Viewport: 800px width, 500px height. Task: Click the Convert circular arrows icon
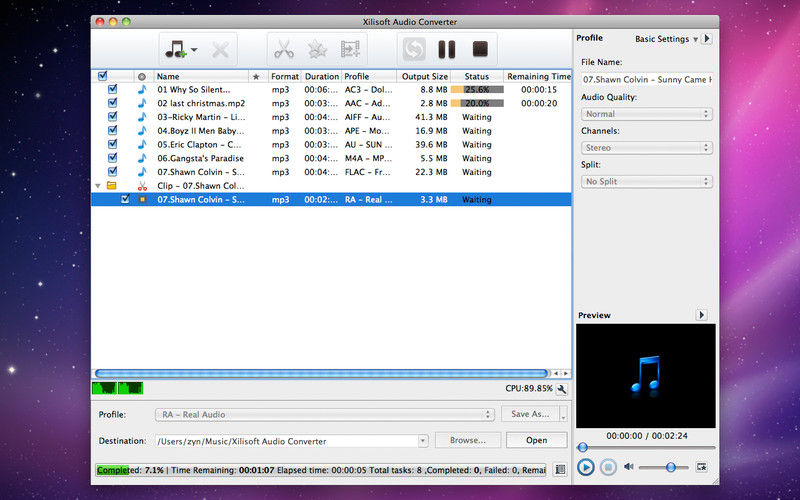click(x=414, y=49)
